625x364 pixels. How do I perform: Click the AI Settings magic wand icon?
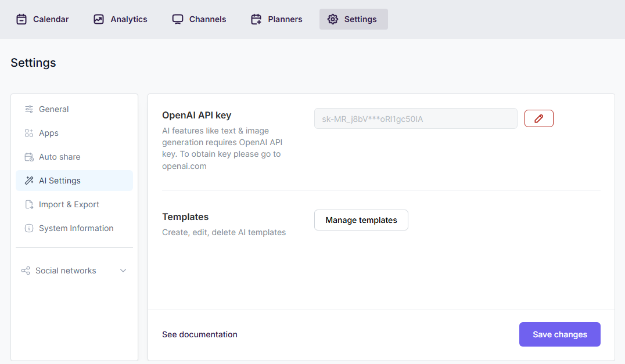[29, 181]
